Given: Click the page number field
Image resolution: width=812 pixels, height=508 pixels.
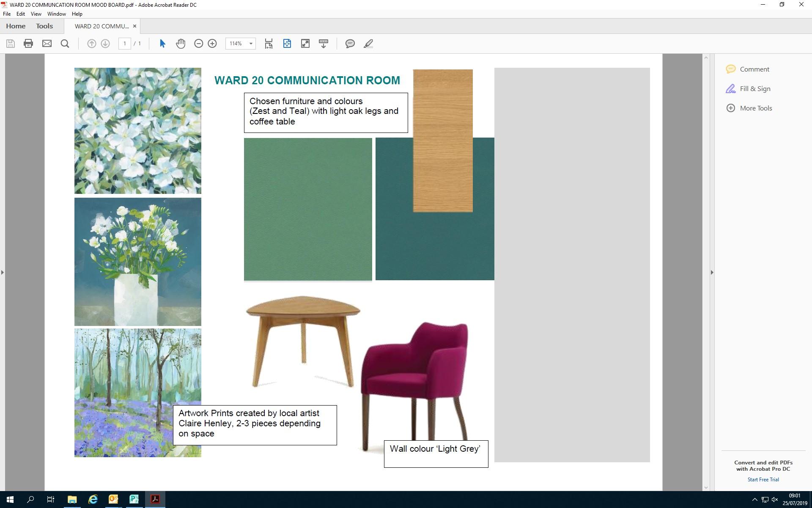Looking at the screenshot, I should tap(124, 44).
